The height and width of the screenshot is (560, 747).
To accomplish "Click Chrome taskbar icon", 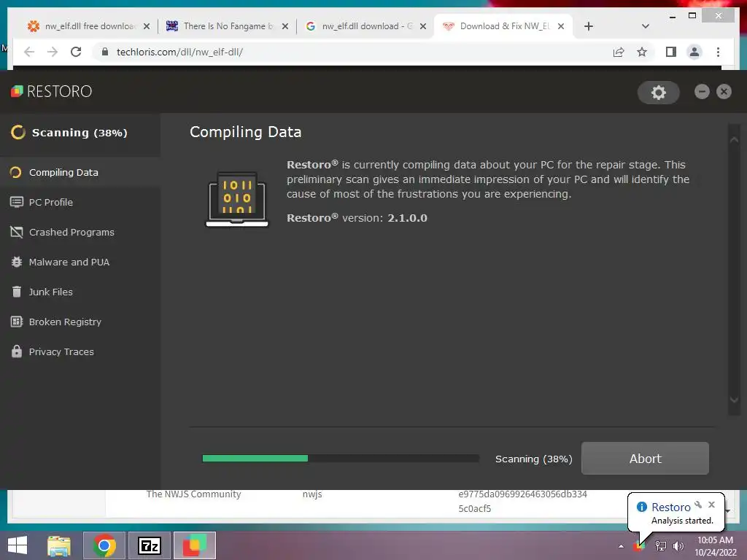I will tap(104, 545).
